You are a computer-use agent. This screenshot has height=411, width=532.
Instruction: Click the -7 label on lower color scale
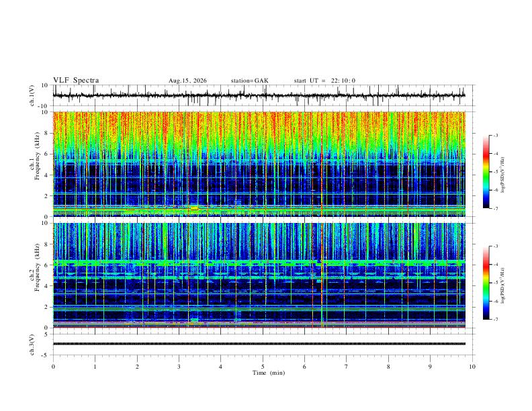point(495,320)
